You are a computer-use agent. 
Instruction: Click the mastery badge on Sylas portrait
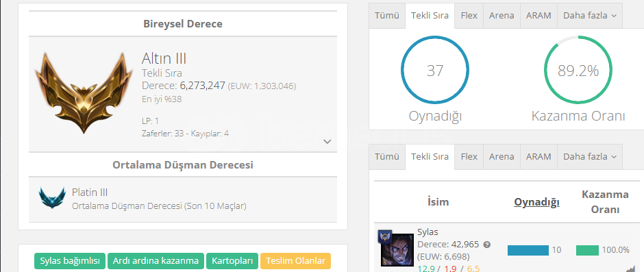tap(385, 236)
